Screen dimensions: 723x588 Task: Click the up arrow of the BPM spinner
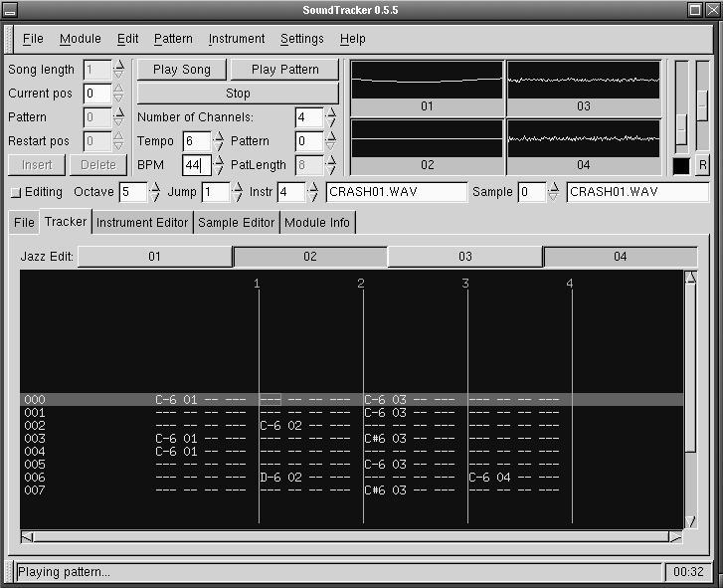(x=220, y=160)
